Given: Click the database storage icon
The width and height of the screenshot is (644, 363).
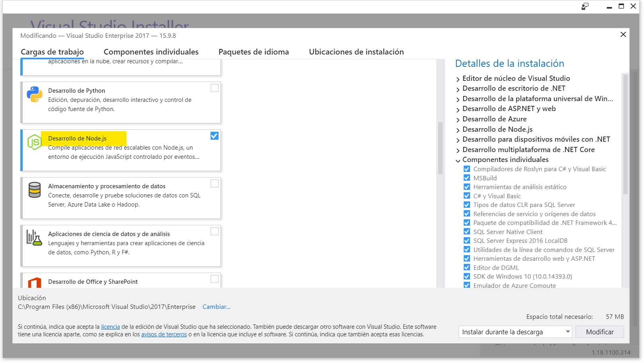Looking at the screenshot, I should (x=35, y=190).
